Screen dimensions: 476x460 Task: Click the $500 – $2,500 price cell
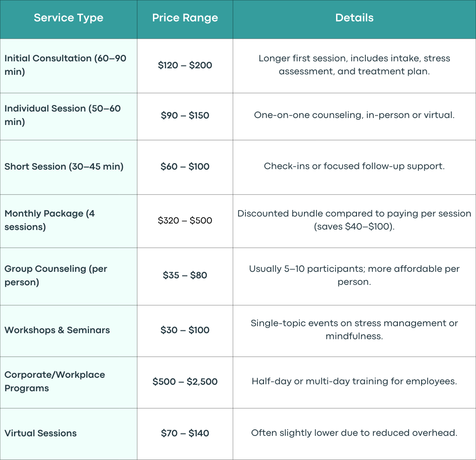(185, 382)
